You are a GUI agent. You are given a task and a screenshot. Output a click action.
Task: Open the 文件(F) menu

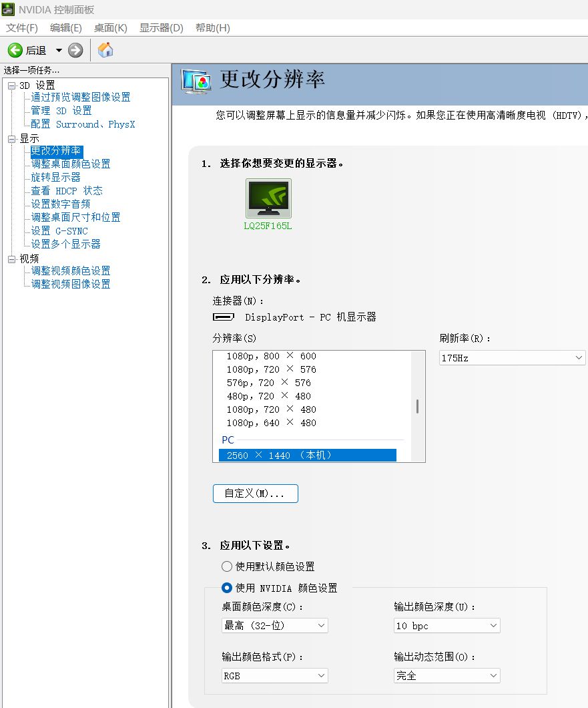21,28
